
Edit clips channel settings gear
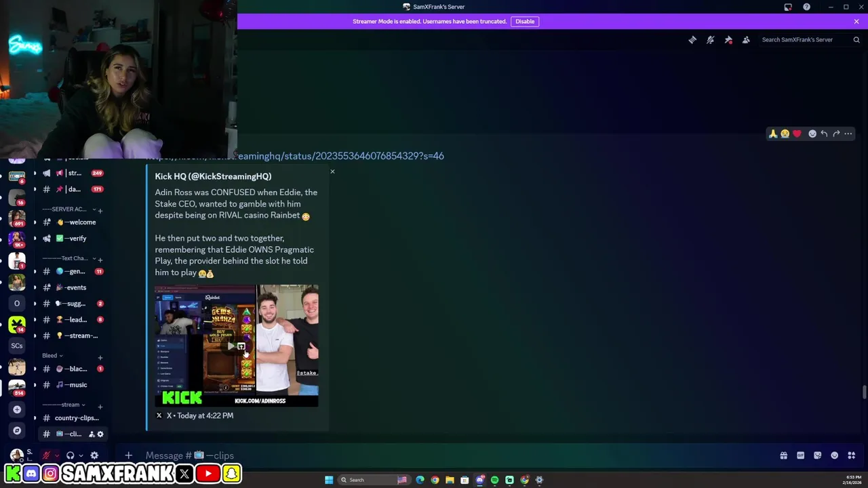(x=100, y=434)
